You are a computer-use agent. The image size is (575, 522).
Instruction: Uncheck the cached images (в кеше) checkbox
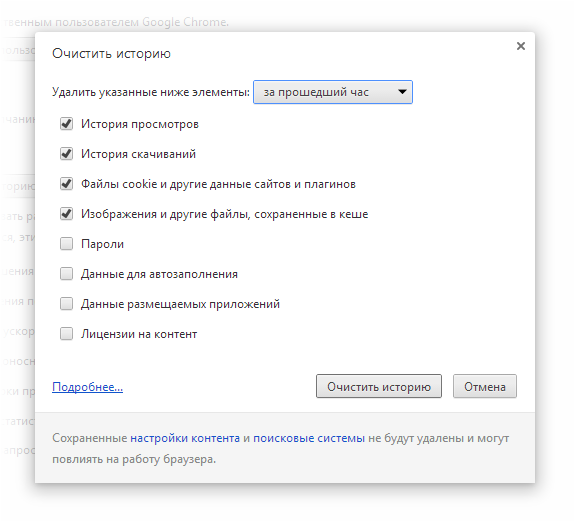pos(66,214)
